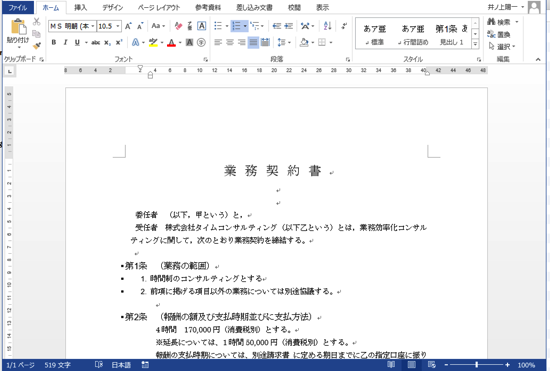The width and height of the screenshot is (550, 371).
Task: Click the 100% zoom level
Action: (x=526, y=365)
